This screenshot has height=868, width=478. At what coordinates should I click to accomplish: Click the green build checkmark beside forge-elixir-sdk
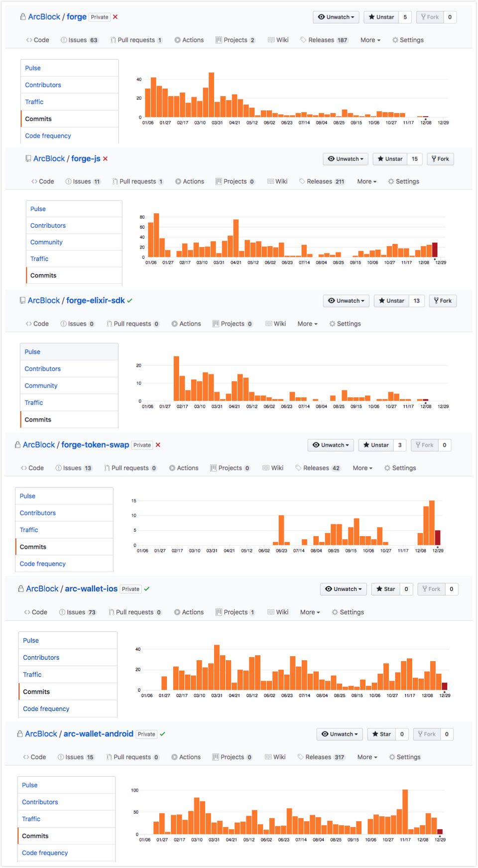point(130,300)
